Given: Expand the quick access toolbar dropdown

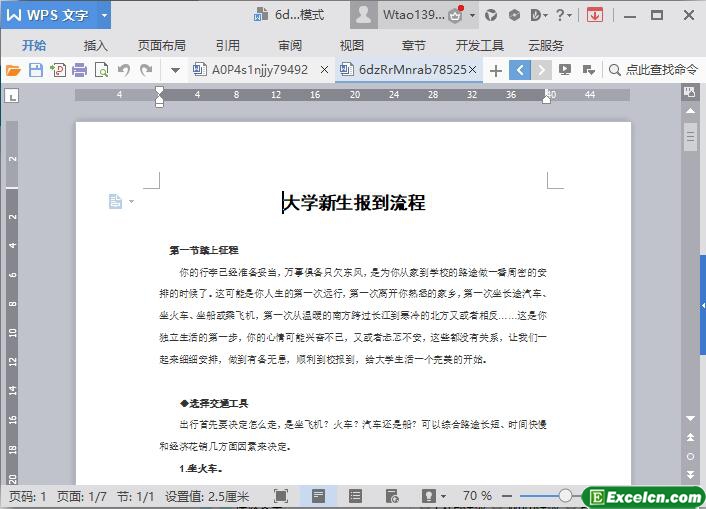Looking at the screenshot, I should (176, 70).
